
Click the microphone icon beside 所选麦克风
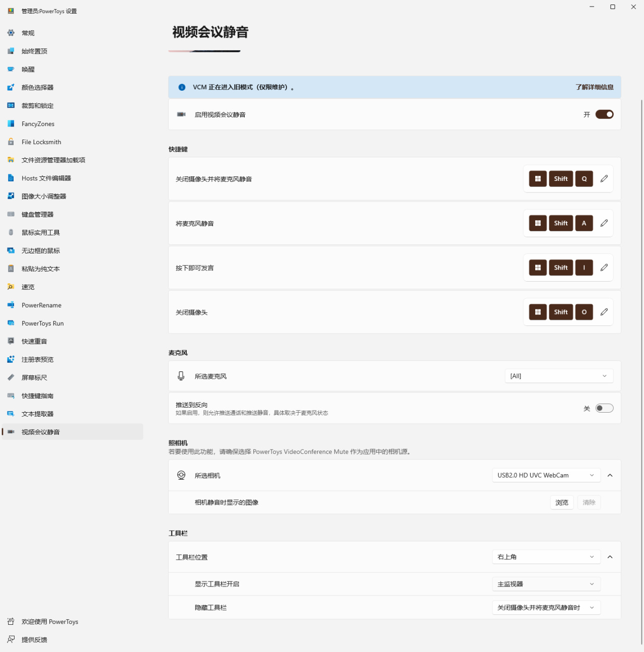pyautogui.click(x=181, y=376)
